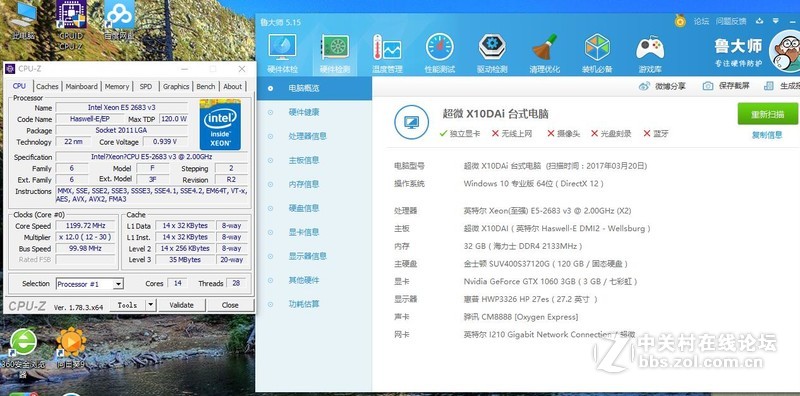Open 此电脑 desktop icon
The image size is (800, 396).
[x=22, y=20]
